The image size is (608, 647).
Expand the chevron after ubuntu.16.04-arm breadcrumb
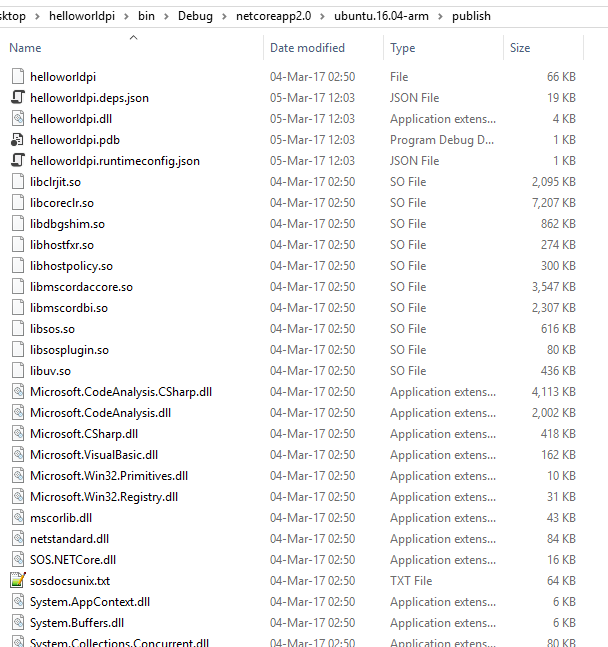click(440, 17)
